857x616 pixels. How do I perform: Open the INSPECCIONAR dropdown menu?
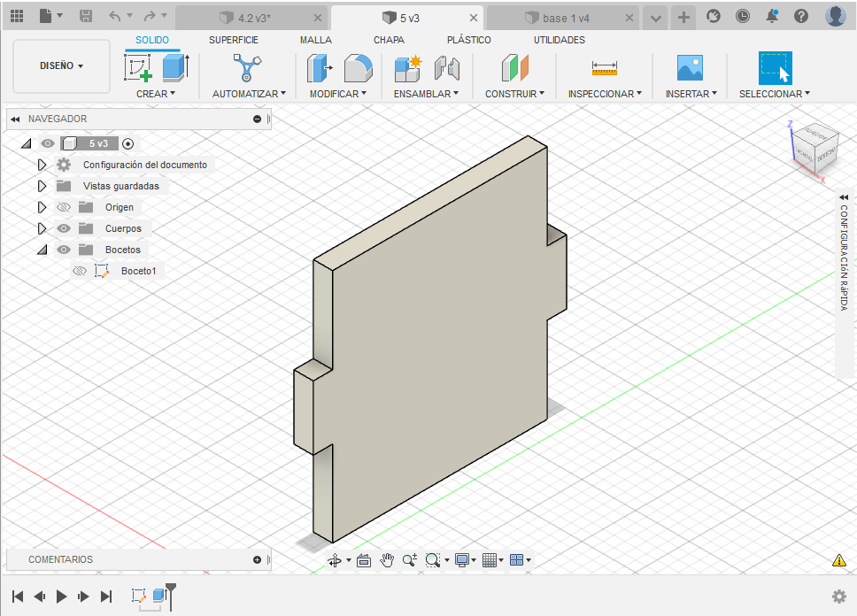click(x=605, y=94)
